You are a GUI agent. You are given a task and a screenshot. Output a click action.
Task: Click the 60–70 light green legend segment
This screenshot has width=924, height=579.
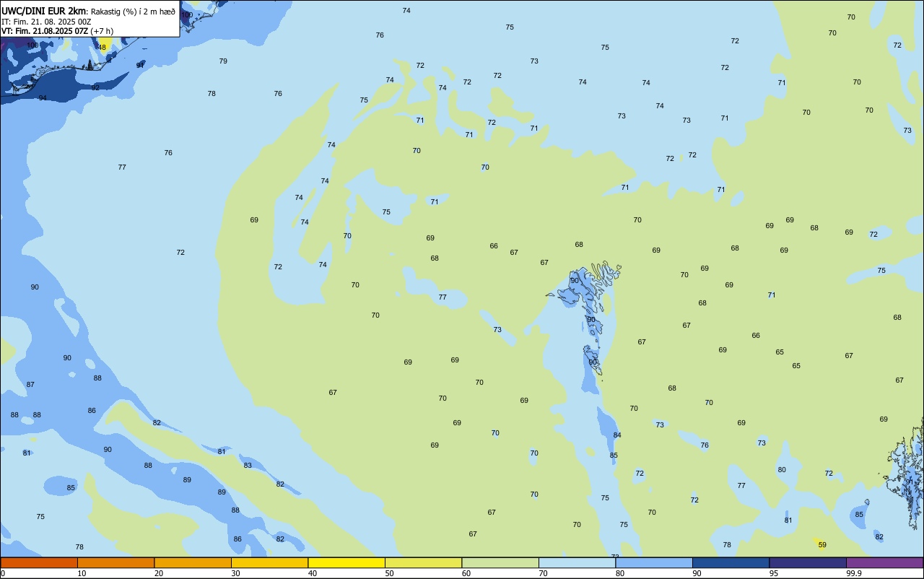point(500,562)
